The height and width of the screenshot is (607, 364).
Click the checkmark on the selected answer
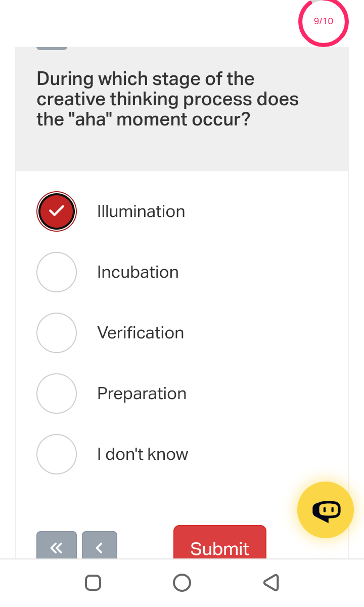click(56, 211)
